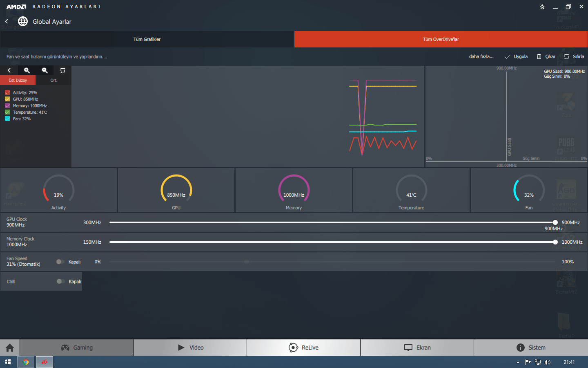
Task: Open the volume control in the tray
Action: click(x=547, y=362)
